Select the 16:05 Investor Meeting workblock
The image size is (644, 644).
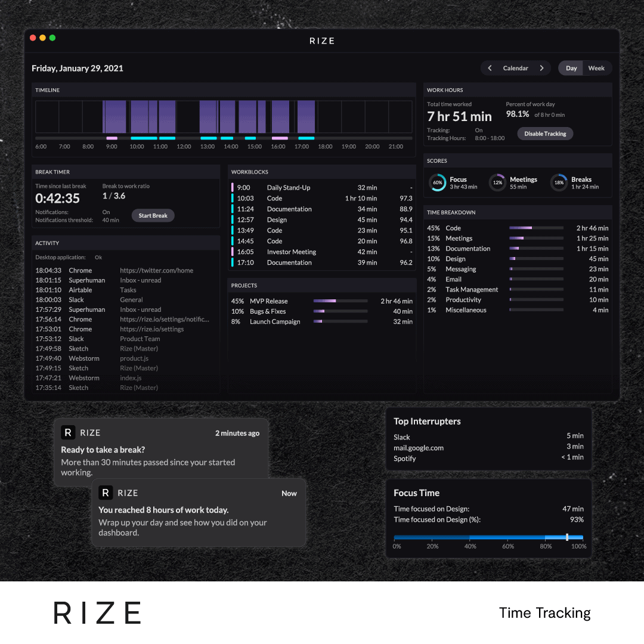tap(322, 252)
